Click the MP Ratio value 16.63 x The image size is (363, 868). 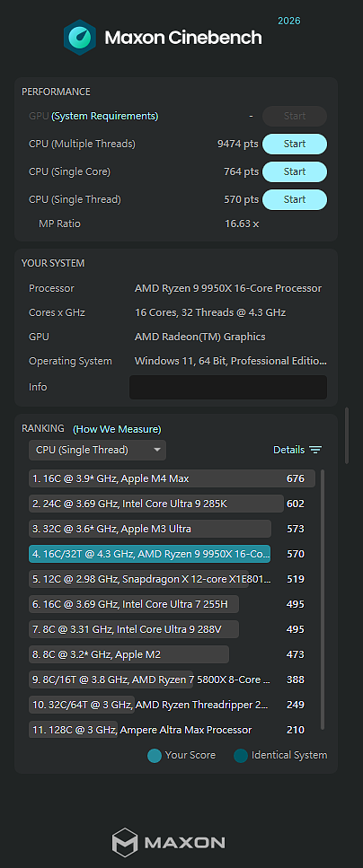242,224
